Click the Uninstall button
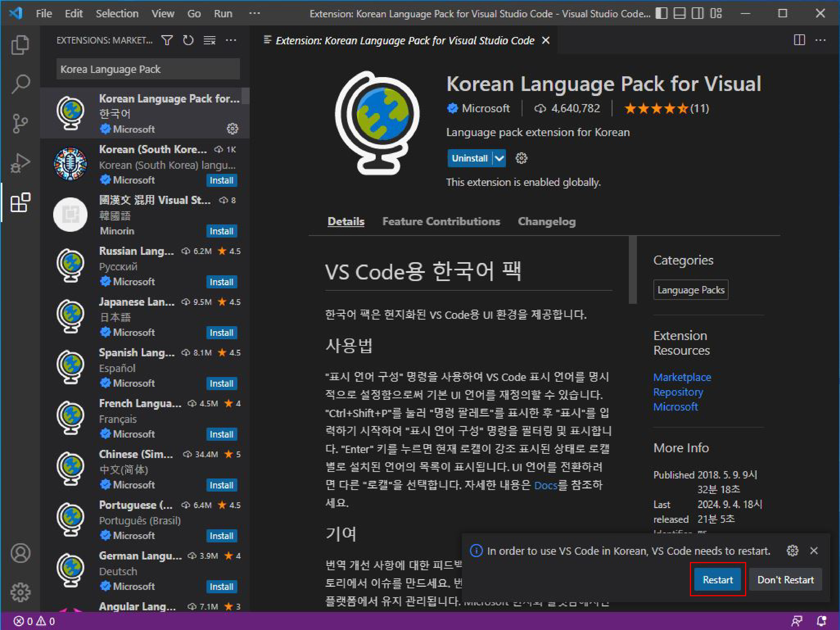The width and height of the screenshot is (840, 630). [470, 158]
